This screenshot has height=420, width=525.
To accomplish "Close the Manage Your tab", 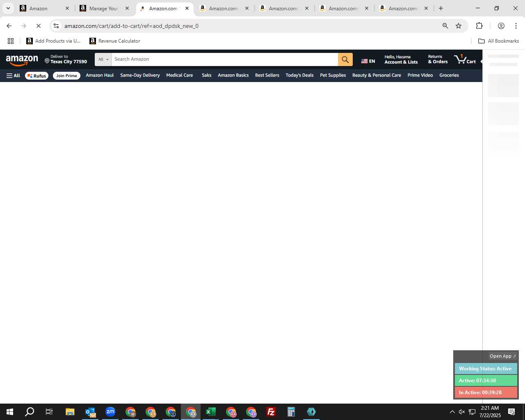I will click(127, 8).
